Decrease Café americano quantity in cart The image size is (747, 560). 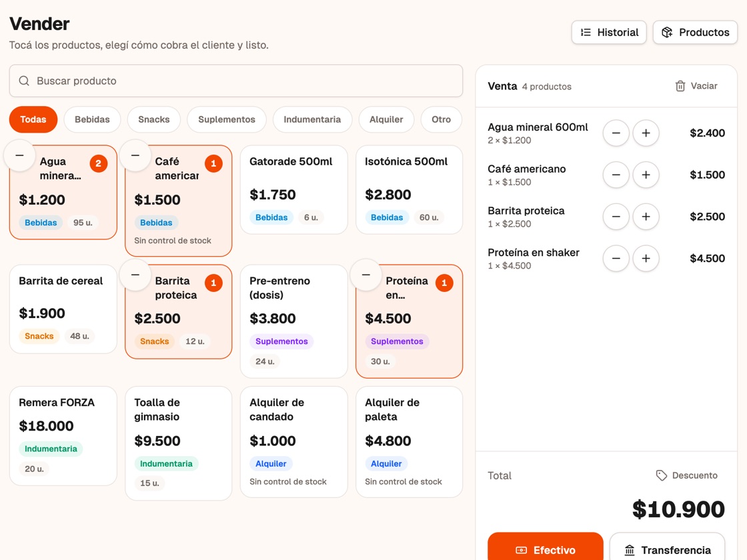coord(616,175)
